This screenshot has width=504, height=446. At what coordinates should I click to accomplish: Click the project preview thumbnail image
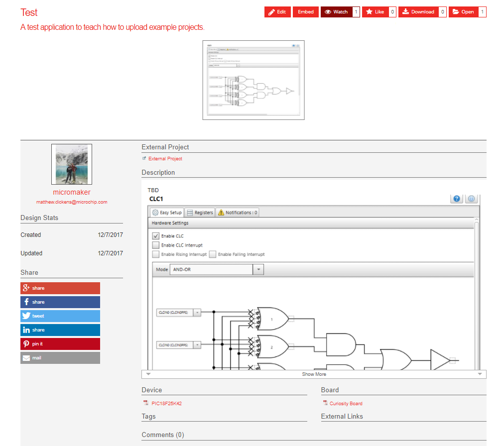coord(253,80)
